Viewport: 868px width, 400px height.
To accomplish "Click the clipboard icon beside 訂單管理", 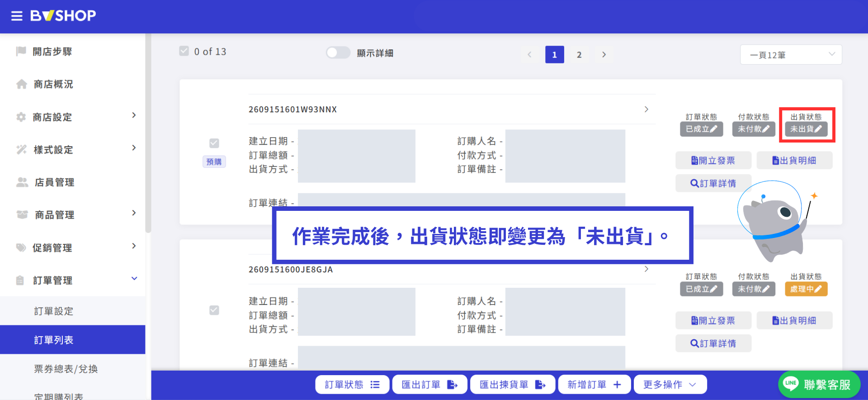I will (x=20, y=281).
